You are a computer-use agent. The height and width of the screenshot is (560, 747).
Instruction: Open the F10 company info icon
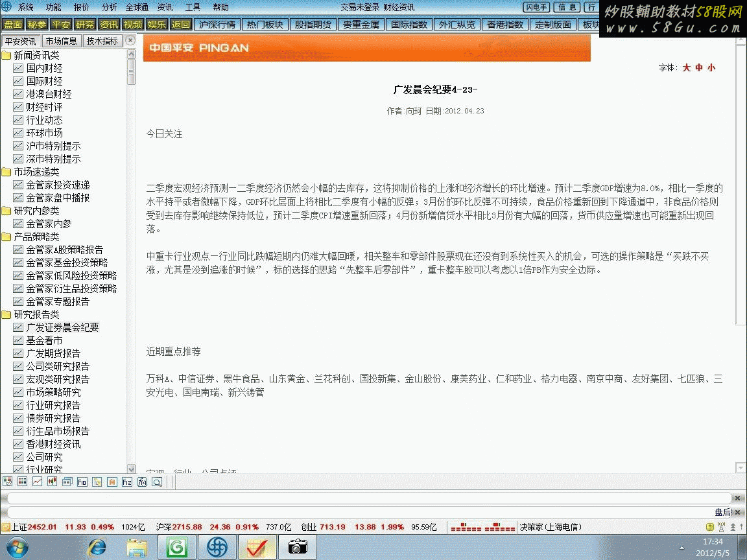pyautogui.click(x=82, y=482)
